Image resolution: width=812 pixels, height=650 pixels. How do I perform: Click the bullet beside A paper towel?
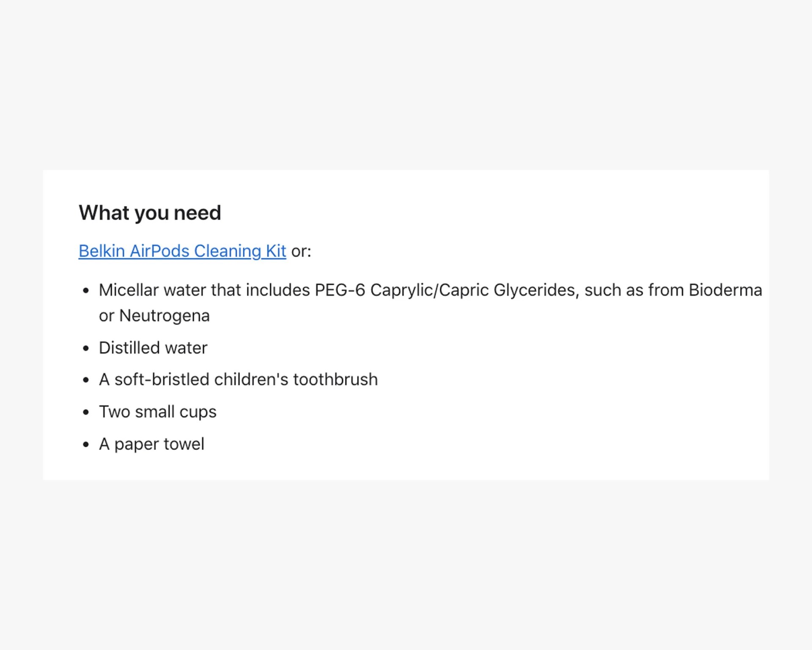pos(86,444)
